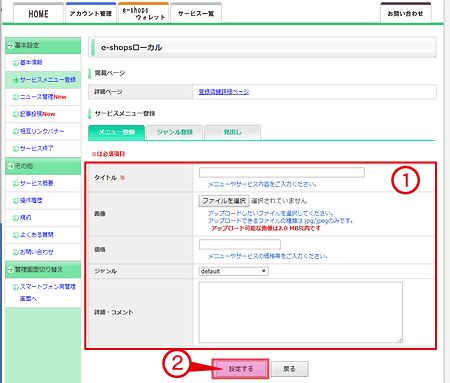This screenshot has width=450, height=383.
Task: Go to the HOME tab
Action: click(38, 14)
